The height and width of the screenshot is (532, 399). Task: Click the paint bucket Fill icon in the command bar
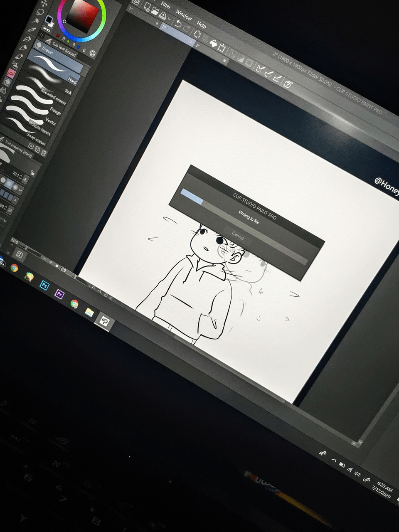coord(214,43)
